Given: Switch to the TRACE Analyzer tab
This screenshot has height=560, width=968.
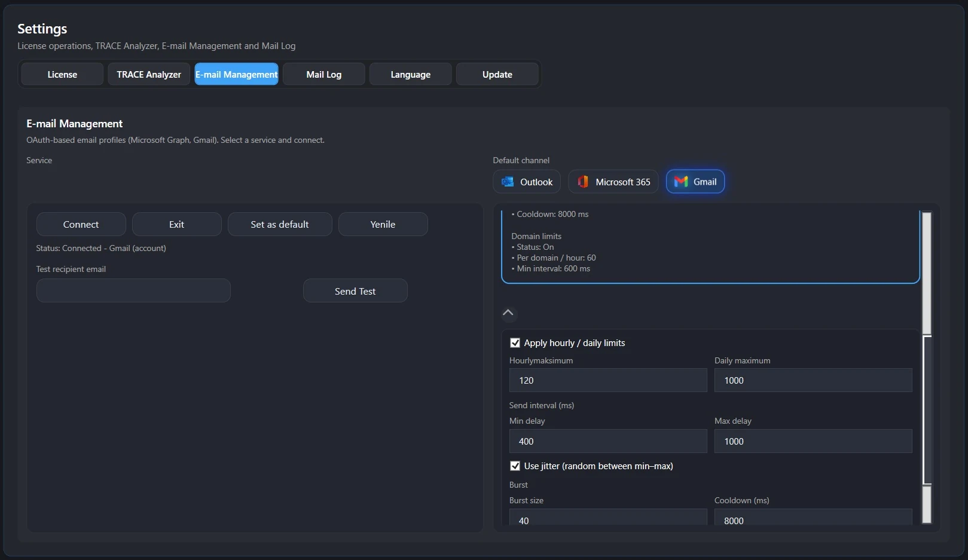Looking at the screenshot, I should [x=149, y=75].
